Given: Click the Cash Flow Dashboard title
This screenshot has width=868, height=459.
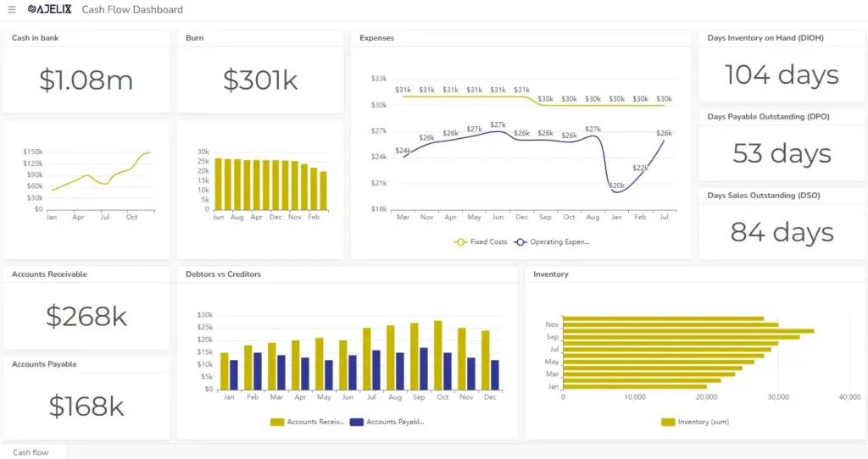Looking at the screenshot, I should click(x=132, y=9).
